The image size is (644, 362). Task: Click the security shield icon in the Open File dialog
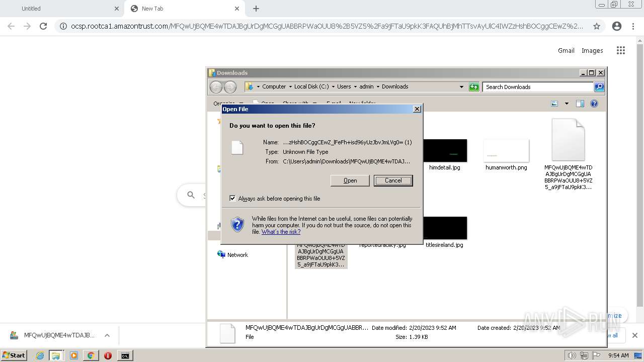pyautogui.click(x=237, y=224)
